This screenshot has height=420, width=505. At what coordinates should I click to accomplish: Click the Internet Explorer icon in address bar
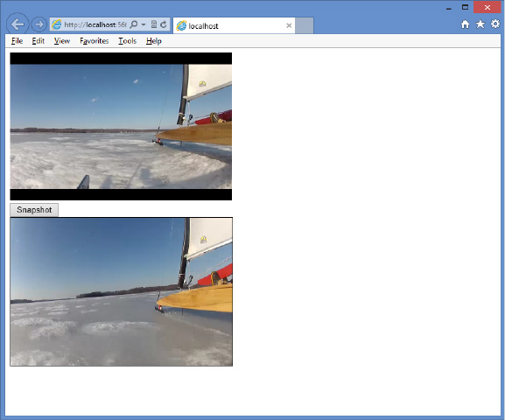(x=57, y=24)
